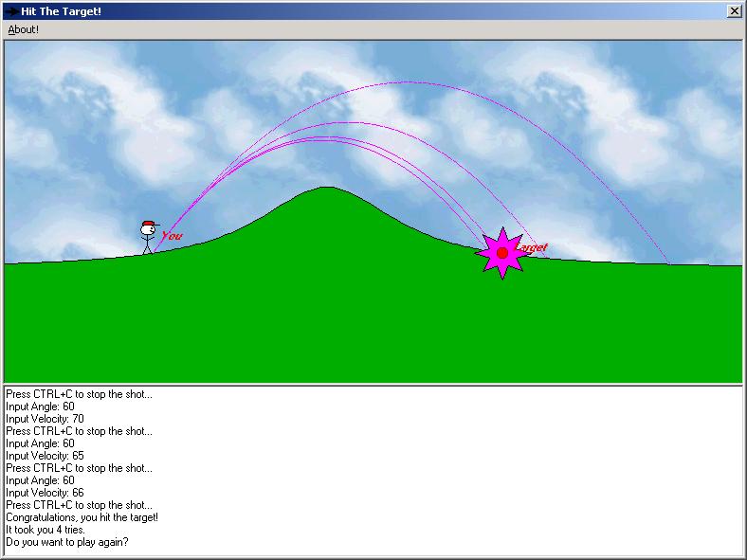Screen dimensions: 747x560
Task: Click the 'Congratulations, you hit the target!' text
Action: pyautogui.click(x=82, y=517)
